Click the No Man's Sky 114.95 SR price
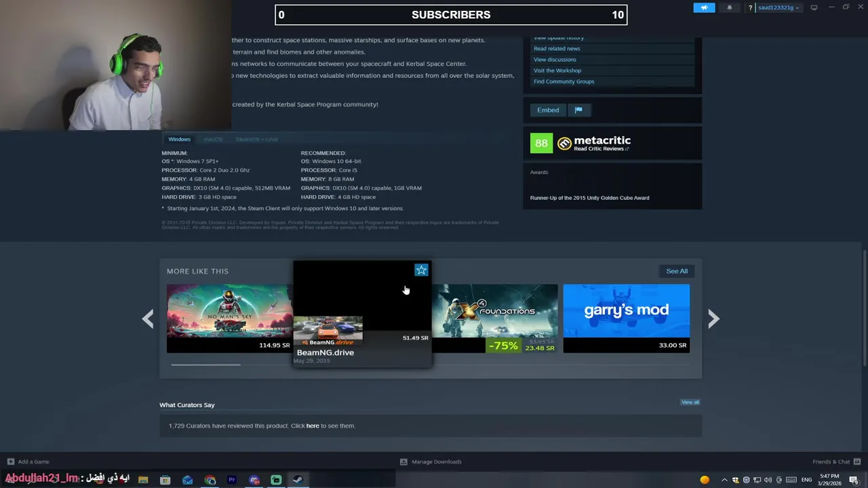 (274, 345)
